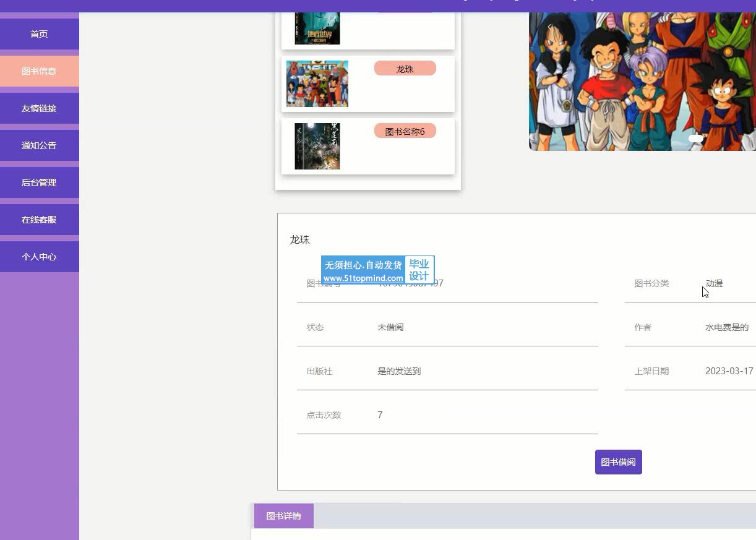This screenshot has width=756, height=540.
Task: Open 友情链接 in the sidebar
Action: 39,108
